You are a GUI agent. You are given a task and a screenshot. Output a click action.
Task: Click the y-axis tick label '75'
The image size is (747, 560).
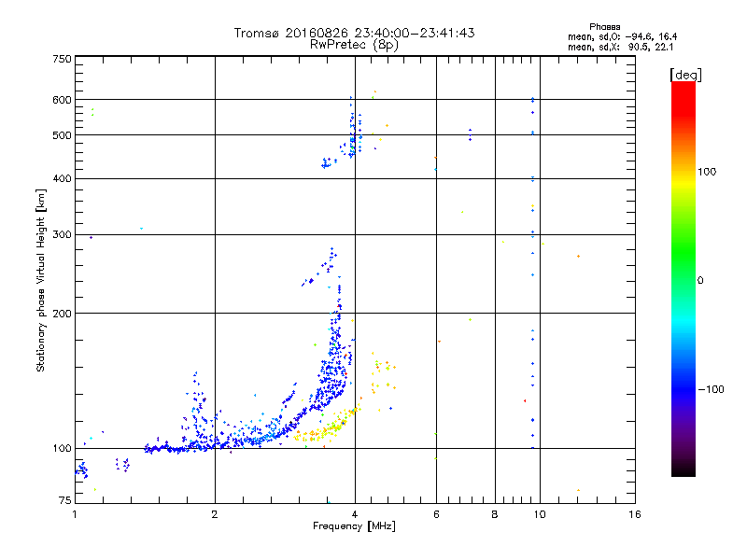coord(65,500)
